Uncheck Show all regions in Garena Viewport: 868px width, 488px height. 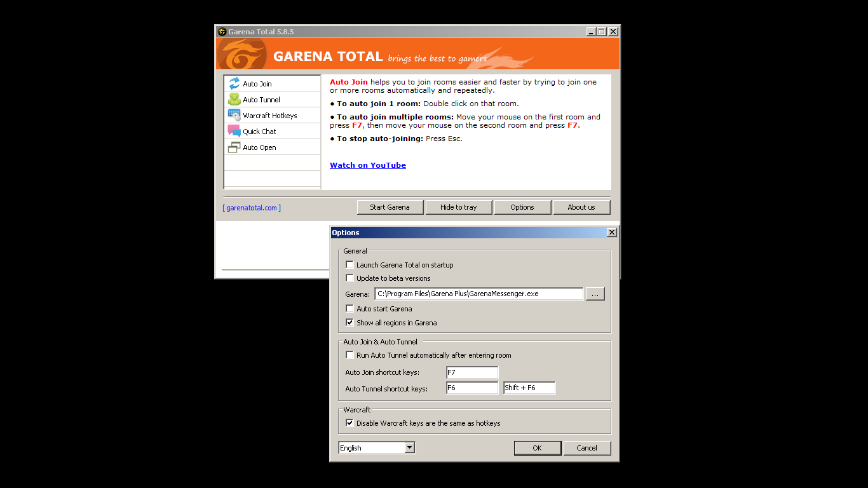349,322
